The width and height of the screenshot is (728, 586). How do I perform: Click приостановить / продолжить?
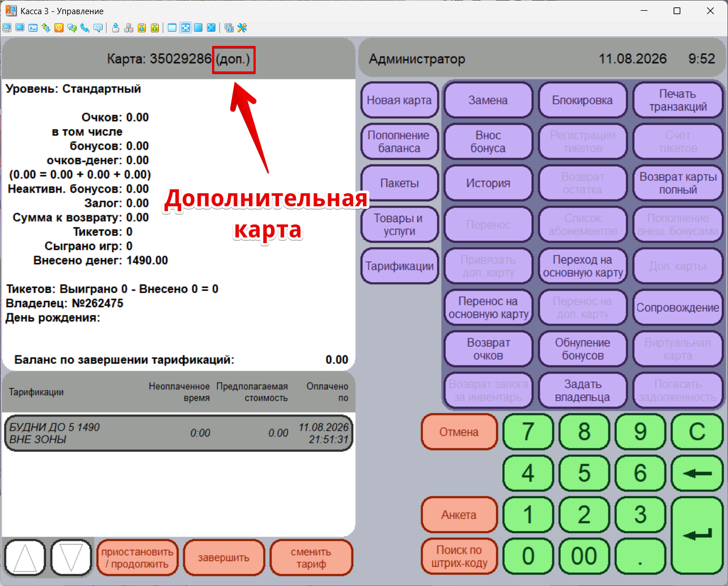(x=137, y=558)
